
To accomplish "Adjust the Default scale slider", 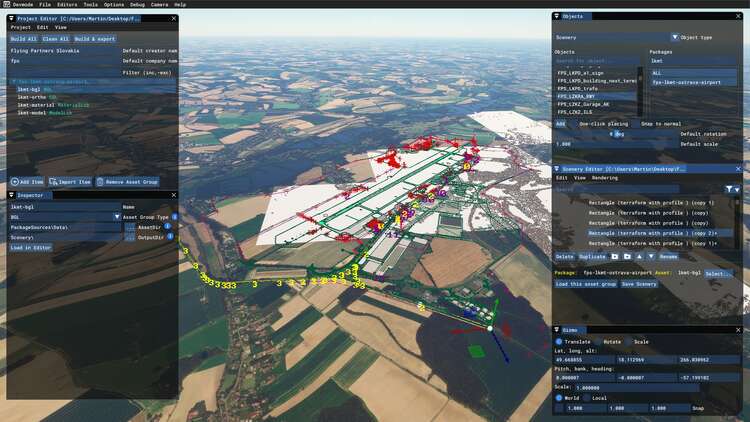I will click(616, 144).
